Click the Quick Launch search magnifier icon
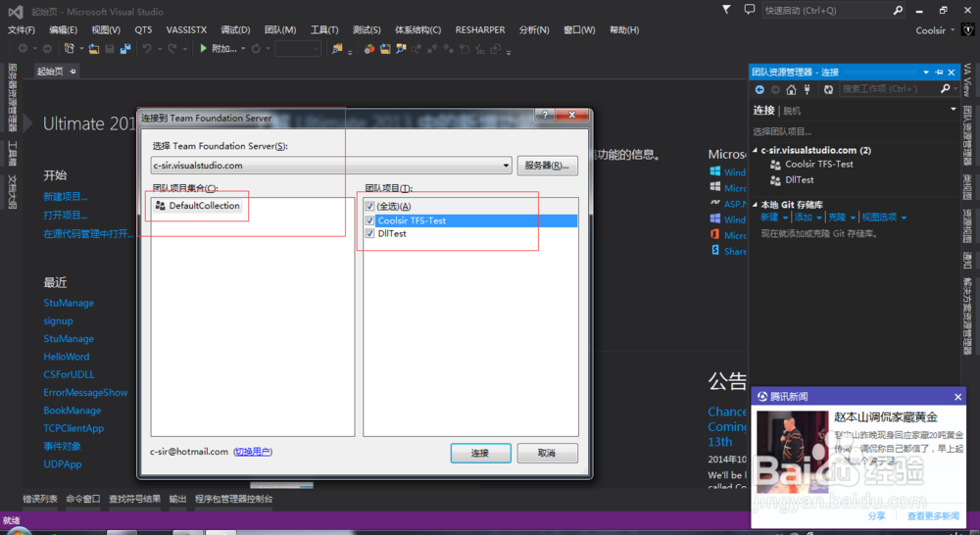 click(x=898, y=10)
